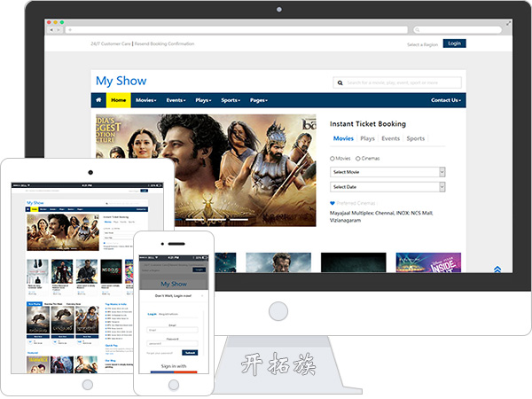Image resolution: width=532 pixels, height=399 pixels.
Task: Click Mayajaal Multiplex cinemas text
Action: click(x=381, y=216)
